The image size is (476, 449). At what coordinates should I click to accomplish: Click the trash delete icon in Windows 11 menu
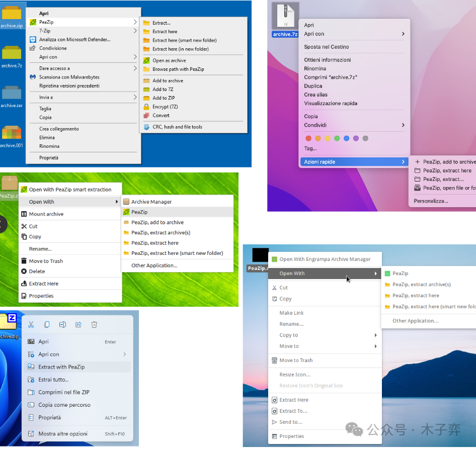[94, 325]
